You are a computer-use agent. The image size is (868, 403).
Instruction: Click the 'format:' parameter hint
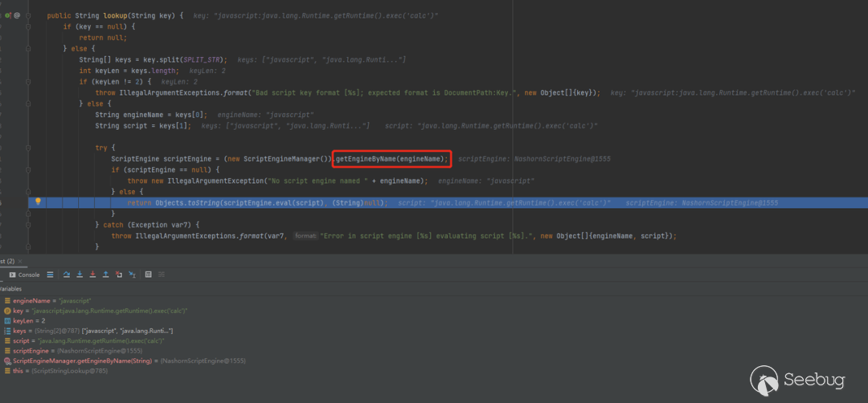[x=305, y=236]
